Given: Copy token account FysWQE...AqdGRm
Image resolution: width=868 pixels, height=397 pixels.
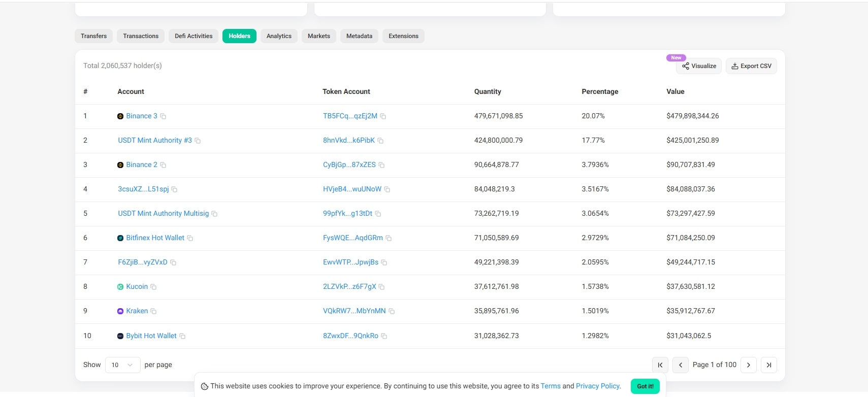Looking at the screenshot, I should click(x=389, y=238).
